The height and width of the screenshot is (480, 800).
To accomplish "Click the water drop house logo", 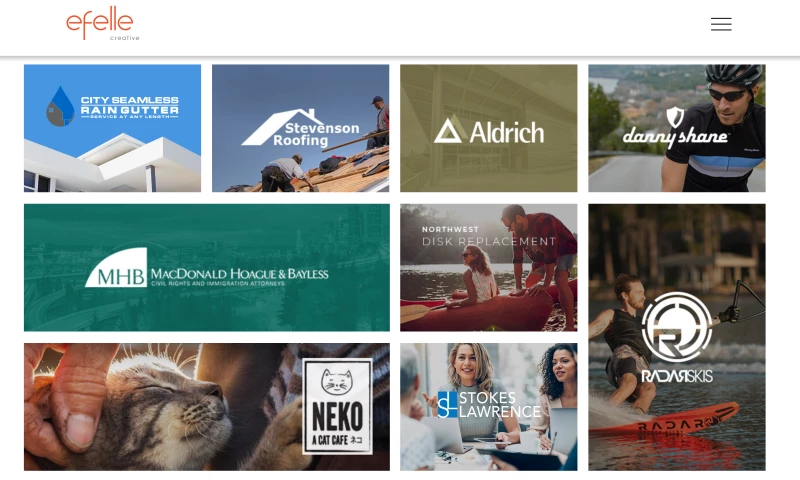I will coord(60,106).
